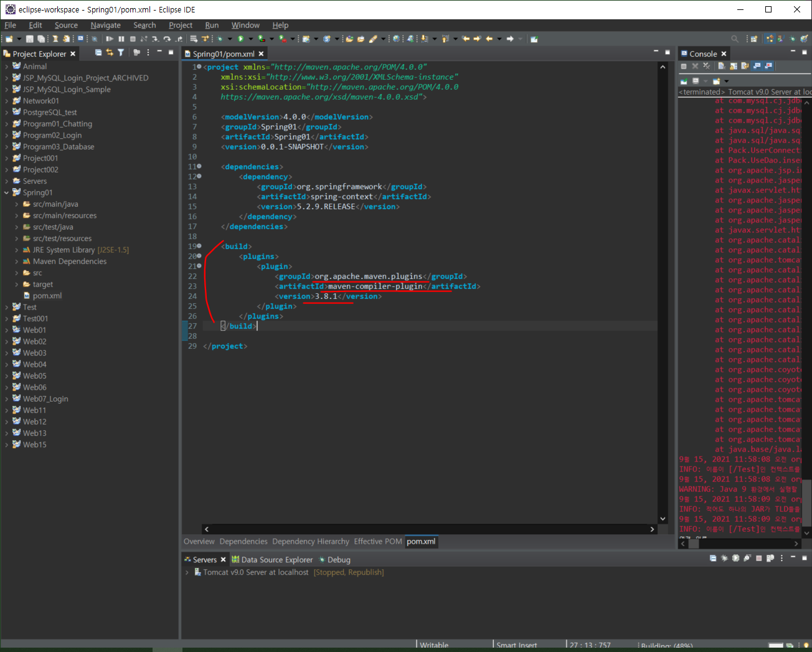Image resolution: width=812 pixels, height=652 pixels.
Task: Toggle Show Console on standard error change
Action: pyautogui.click(x=769, y=66)
